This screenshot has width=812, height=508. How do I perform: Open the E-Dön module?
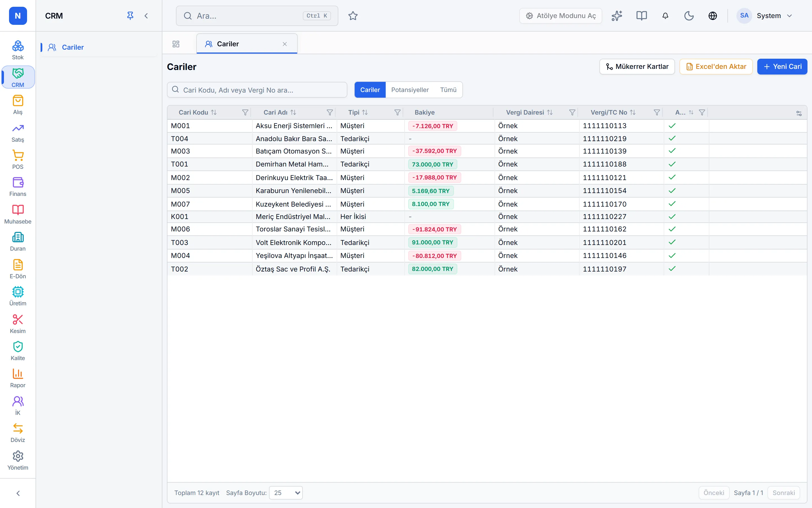(18, 269)
